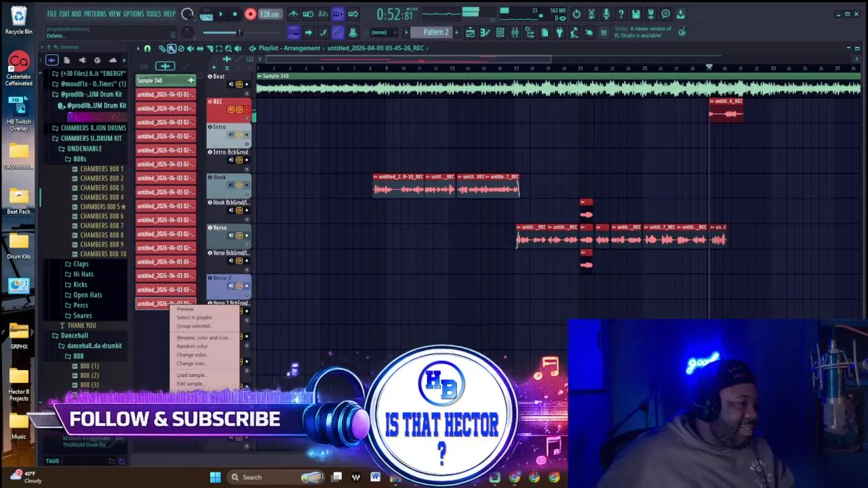The width and height of the screenshot is (868, 488).
Task: Click the record button in transport bar
Action: pyautogui.click(x=250, y=14)
